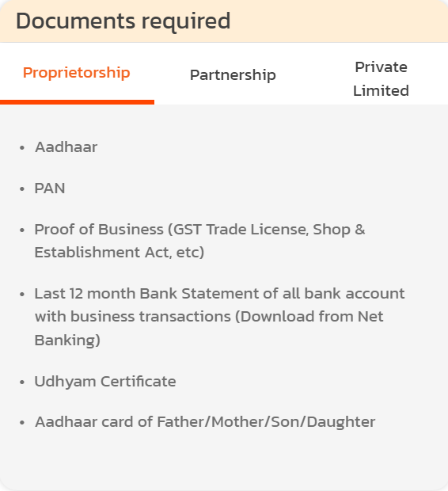Click the bullet beside Proof of Business
The image size is (448, 491).
(x=22, y=230)
